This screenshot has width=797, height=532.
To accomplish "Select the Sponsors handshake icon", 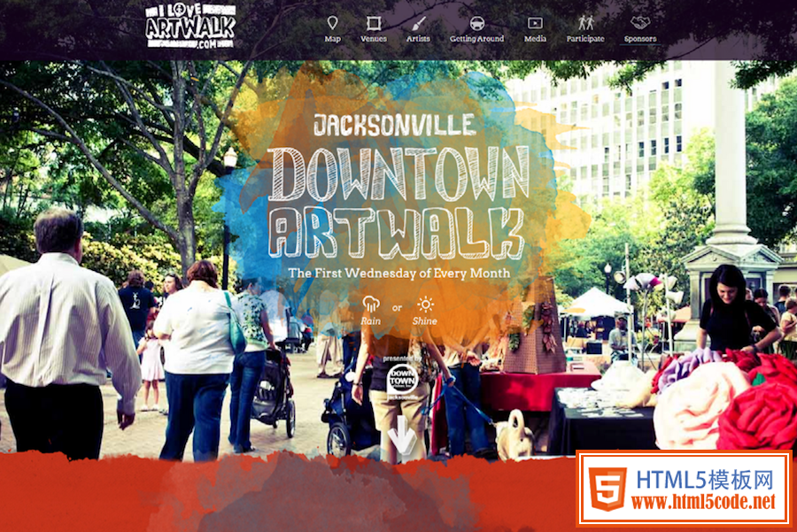I will 640,23.
